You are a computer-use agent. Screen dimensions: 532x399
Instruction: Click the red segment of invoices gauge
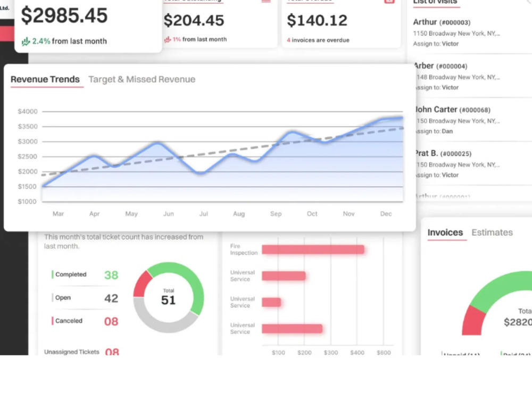(x=473, y=321)
